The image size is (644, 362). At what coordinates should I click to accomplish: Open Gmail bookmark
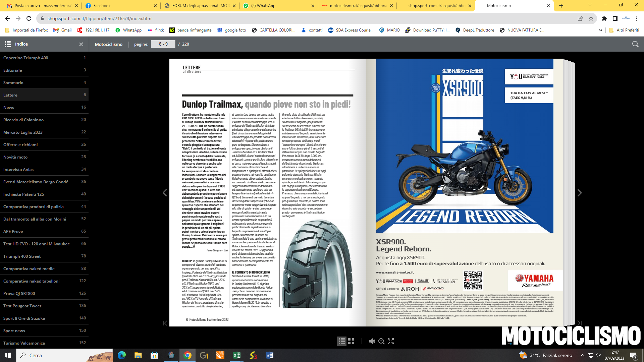click(62, 30)
